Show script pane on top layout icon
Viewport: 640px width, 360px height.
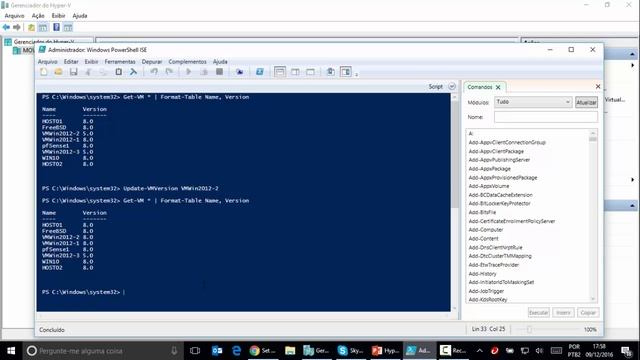tap(280, 72)
